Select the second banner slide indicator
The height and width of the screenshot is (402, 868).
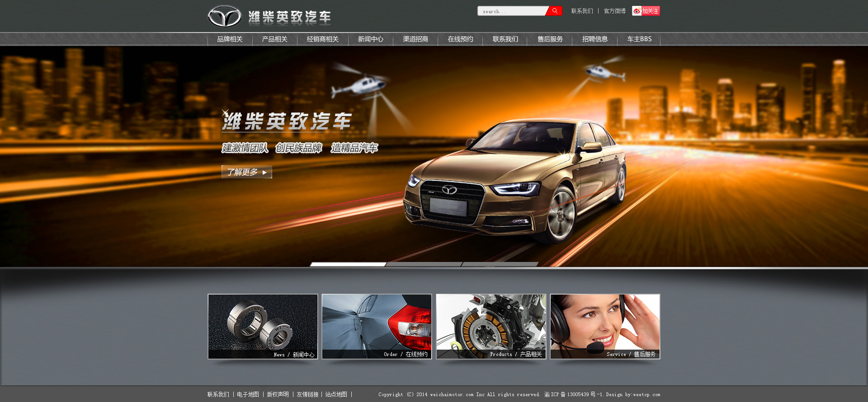(x=424, y=264)
